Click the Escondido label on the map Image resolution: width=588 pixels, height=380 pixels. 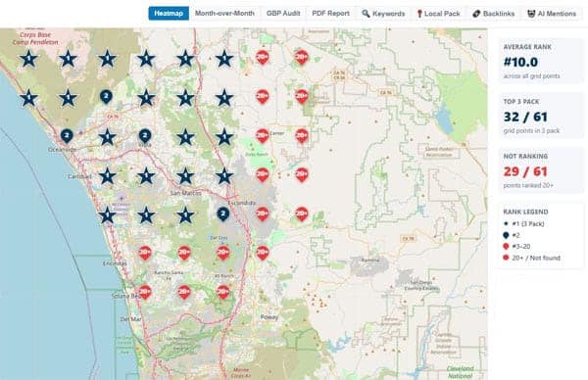[x=242, y=203]
